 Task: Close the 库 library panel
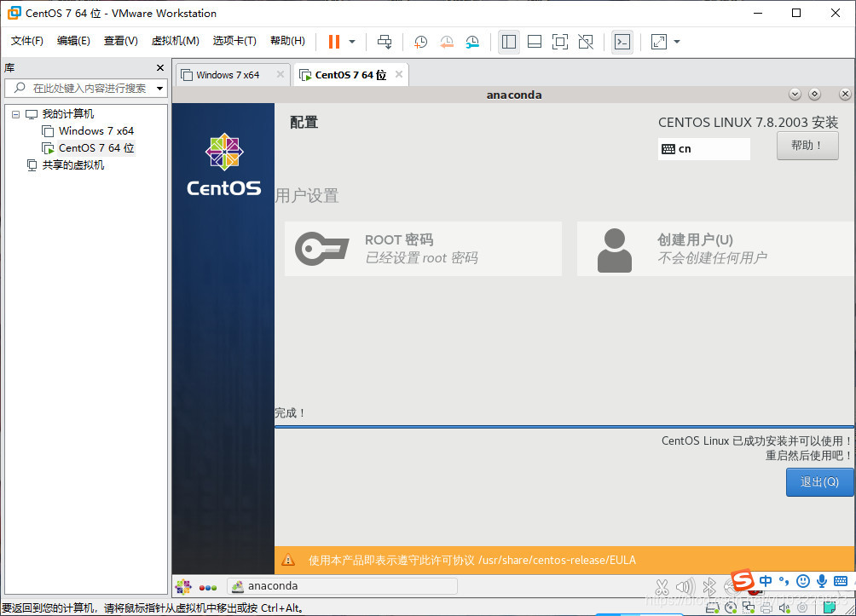point(160,67)
